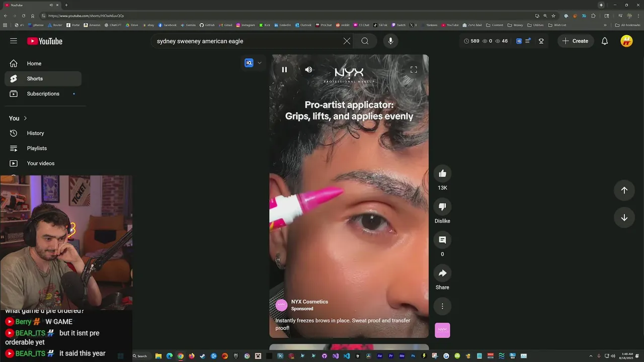Open the Amazon bookmark
The height and width of the screenshot is (362, 644).
click(x=92, y=25)
